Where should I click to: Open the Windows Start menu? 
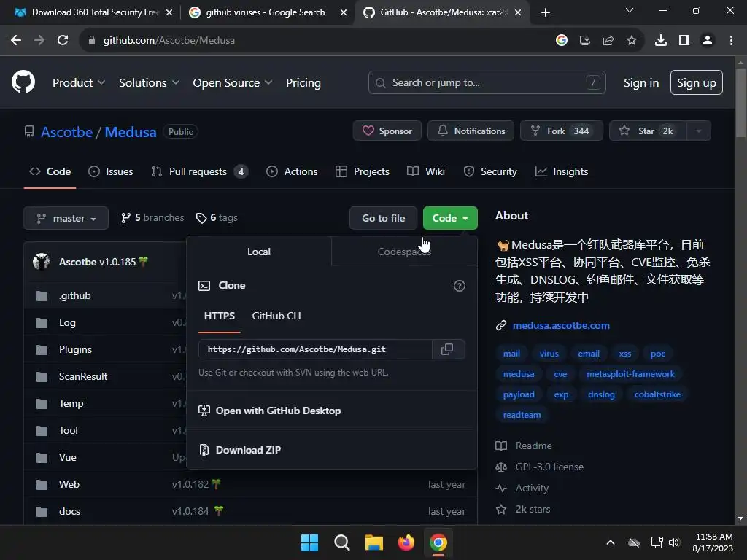pyautogui.click(x=309, y=542)
